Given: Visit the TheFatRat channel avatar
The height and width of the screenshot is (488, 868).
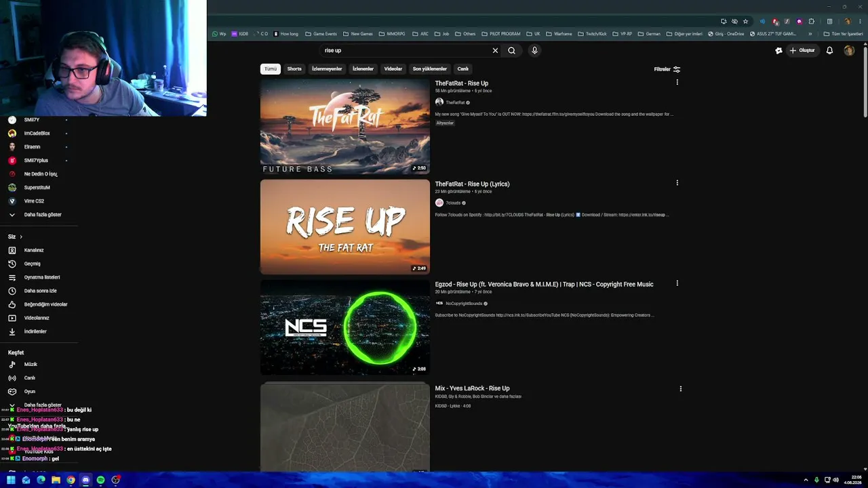Looking at the screenshot, I should coord(439,102).
